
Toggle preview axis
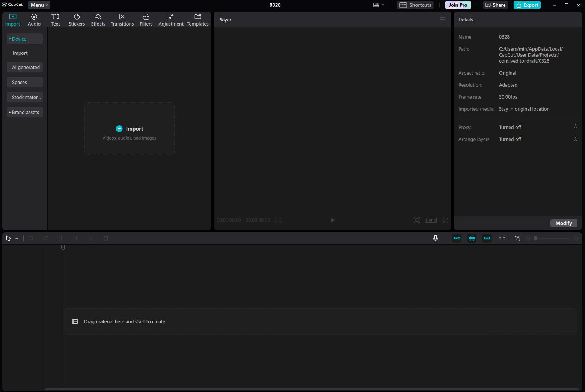point(502,238)
